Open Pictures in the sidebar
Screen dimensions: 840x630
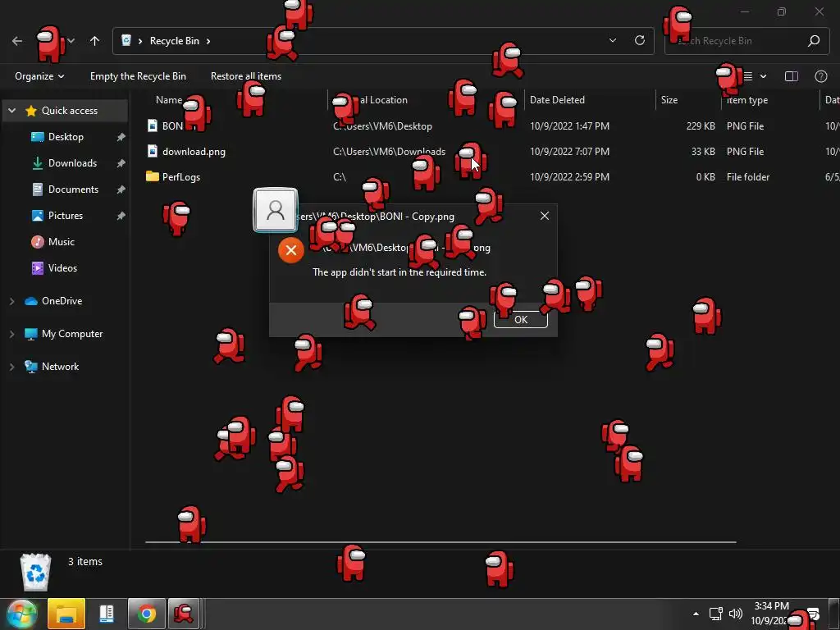pyautogui.click(x=66, y=216)
